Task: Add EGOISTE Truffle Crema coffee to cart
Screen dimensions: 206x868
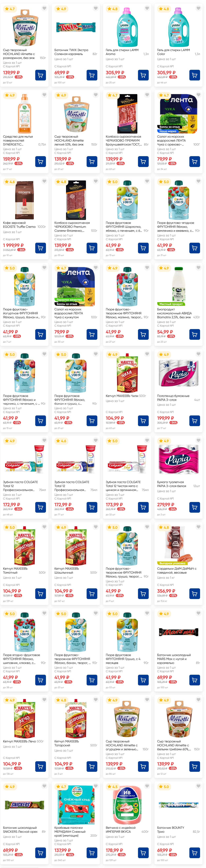Action: pos(41,248)
